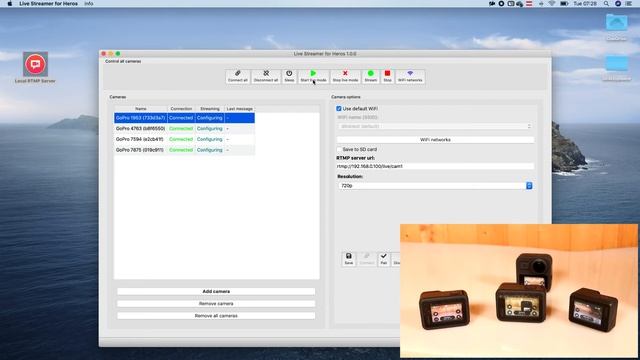
Task: Open Spotlight search in menu bar
Action: point(607,4)
